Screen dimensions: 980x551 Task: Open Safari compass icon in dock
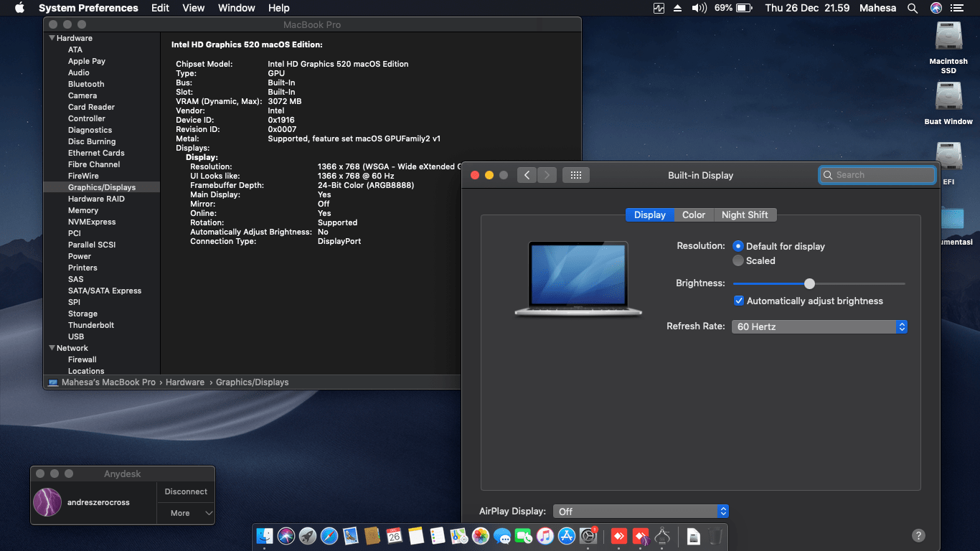[329, 535]
